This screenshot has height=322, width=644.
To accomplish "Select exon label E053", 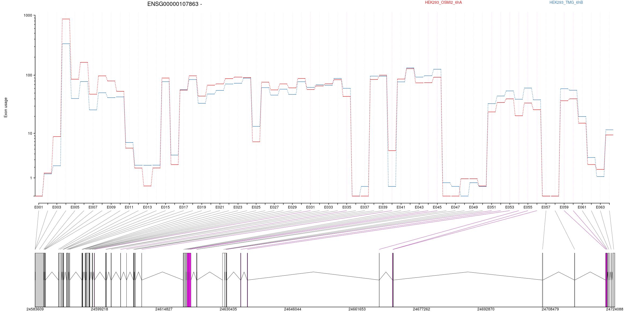I will point(510,207).
